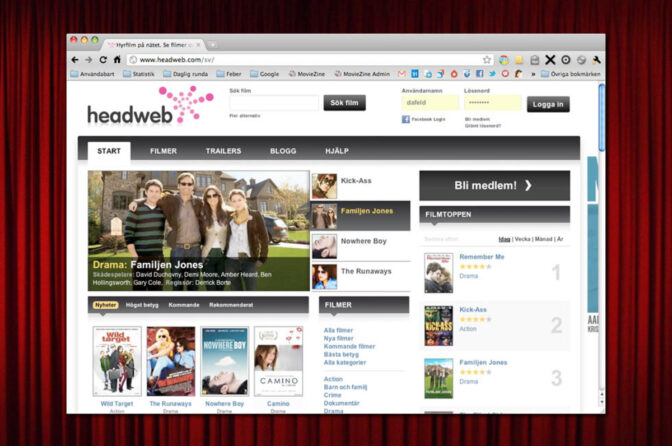
Task: Open the Google bookmarks folder
Action: click(264, 74)
